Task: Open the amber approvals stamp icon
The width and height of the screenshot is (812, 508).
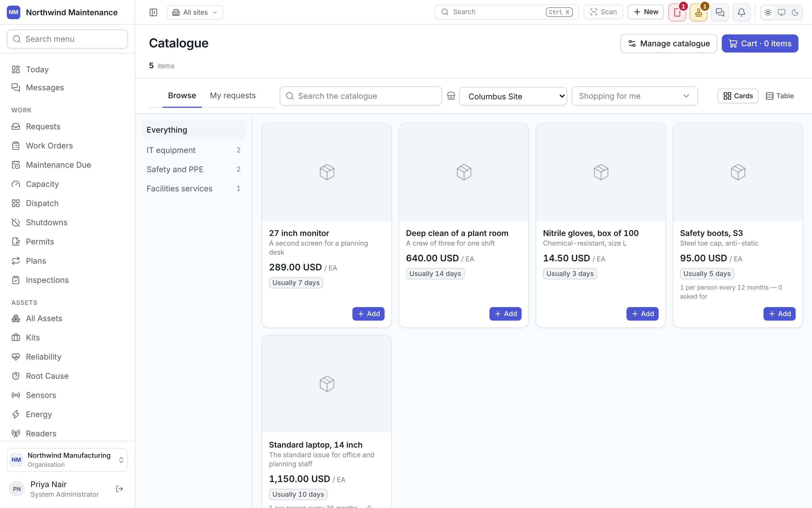Action: (x=698, y=12)
